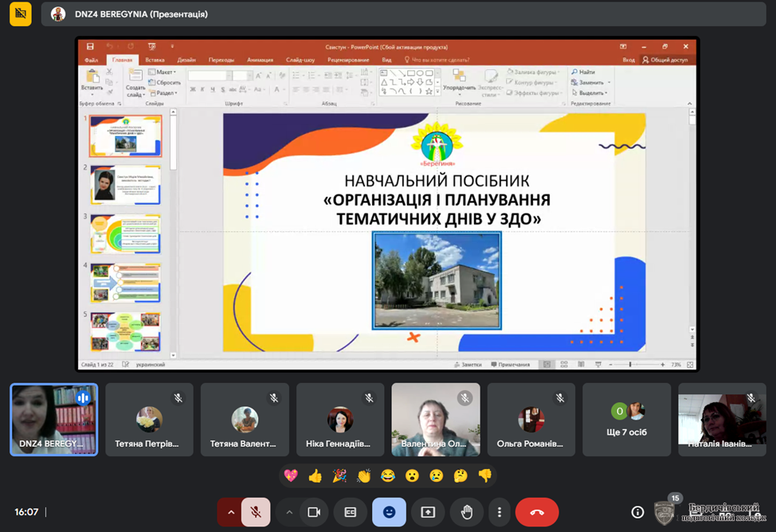
Task: Send the clapping hands reaction
Action: pyautogui.click(x=364, y=475)
